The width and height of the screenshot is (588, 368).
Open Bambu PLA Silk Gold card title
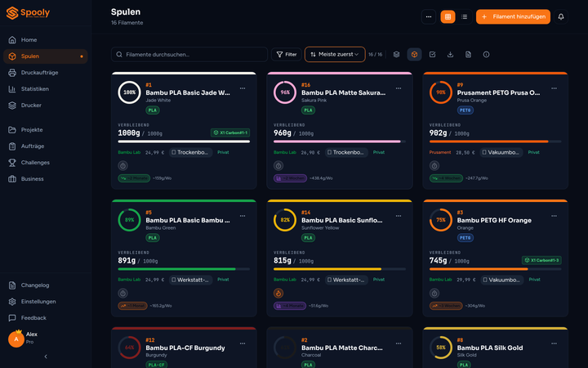pyautogui.click(x=490, y=348)
